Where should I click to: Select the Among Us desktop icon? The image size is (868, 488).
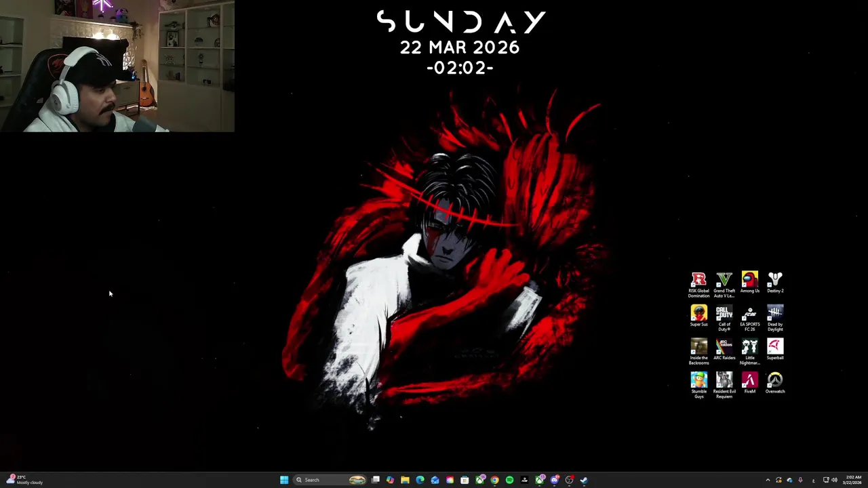click(749, 283)
